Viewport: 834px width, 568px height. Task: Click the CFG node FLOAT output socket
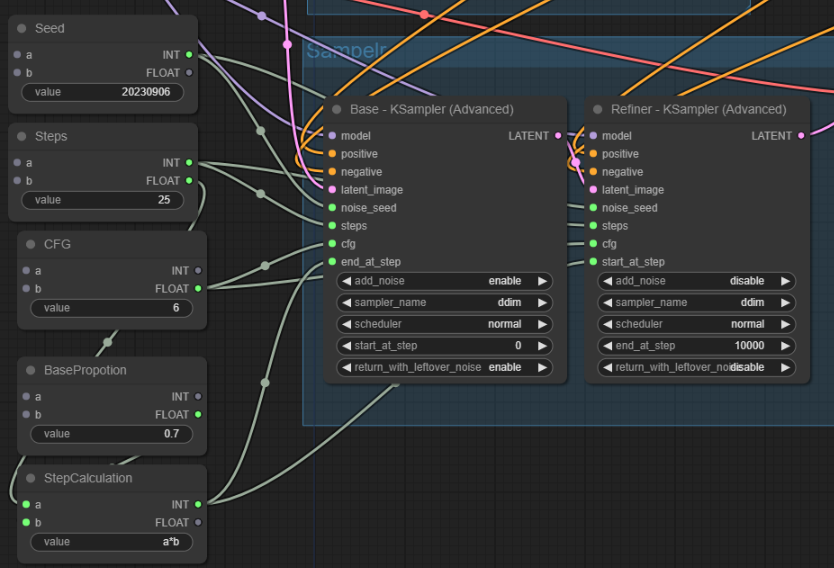[198, 289]
